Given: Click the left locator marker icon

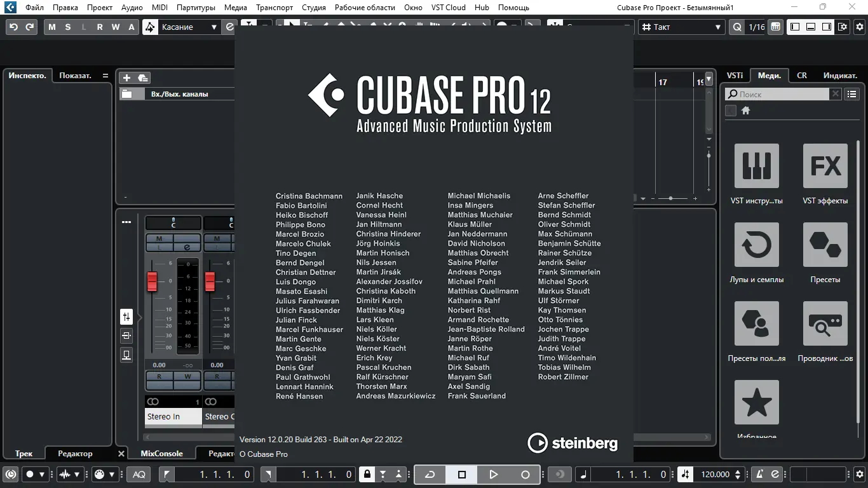Looking at the screenshot, I should click(x=166, y=475).
